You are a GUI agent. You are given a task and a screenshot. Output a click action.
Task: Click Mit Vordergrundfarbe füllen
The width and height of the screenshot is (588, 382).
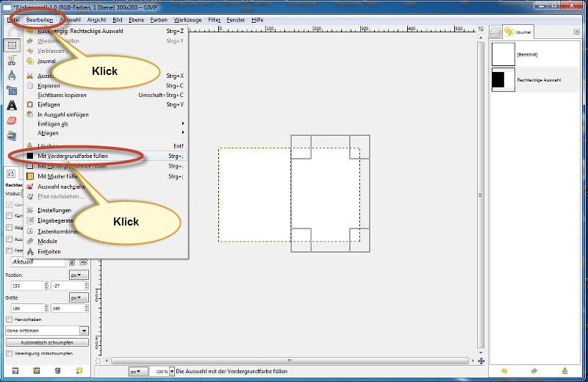(x=105, y=156)
